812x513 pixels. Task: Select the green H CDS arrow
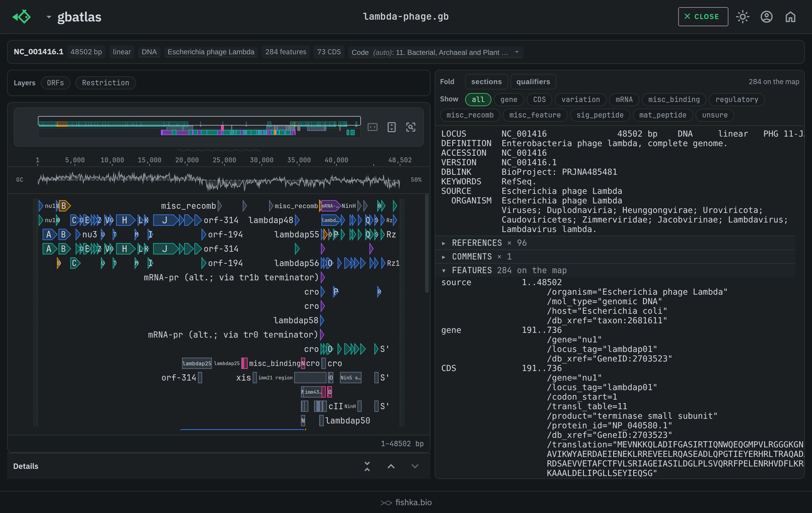pyautogui.click(x=125, y=249)
